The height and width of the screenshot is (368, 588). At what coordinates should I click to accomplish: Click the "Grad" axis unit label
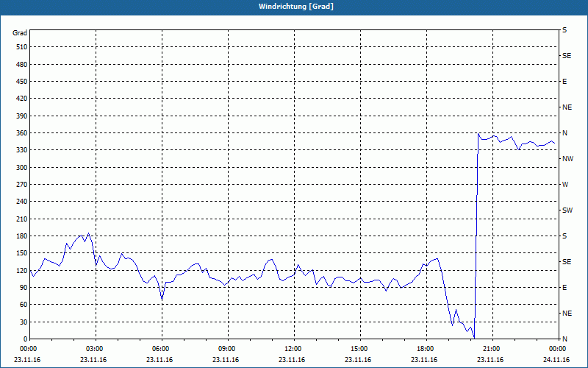[20, 33]
